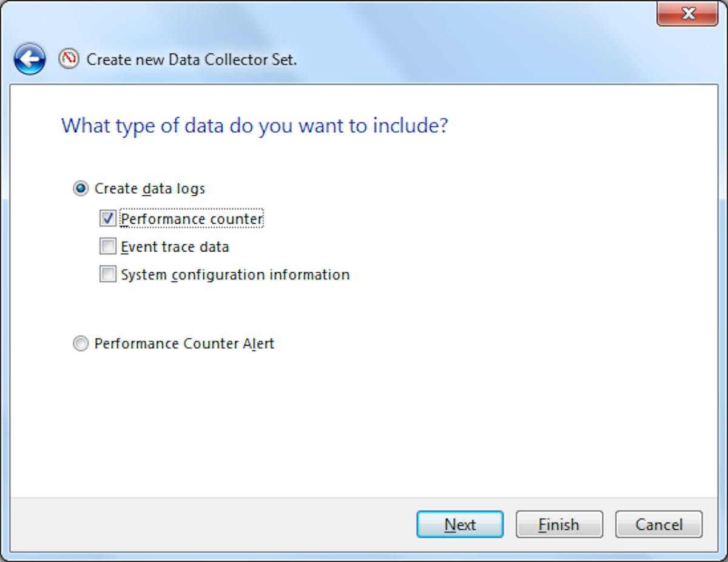Close the dialog with the red X
This screenshot has width=728, height=562.
click(x=687, y=13)
